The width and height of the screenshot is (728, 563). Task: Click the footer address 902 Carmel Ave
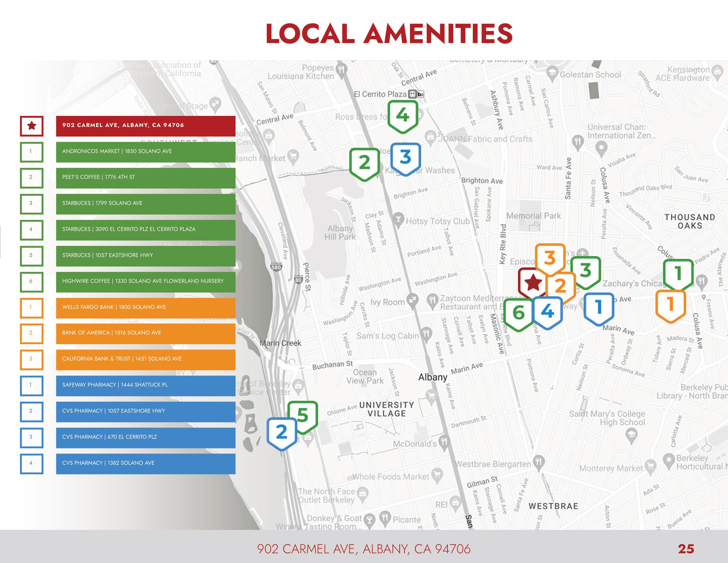pos(364,549)
